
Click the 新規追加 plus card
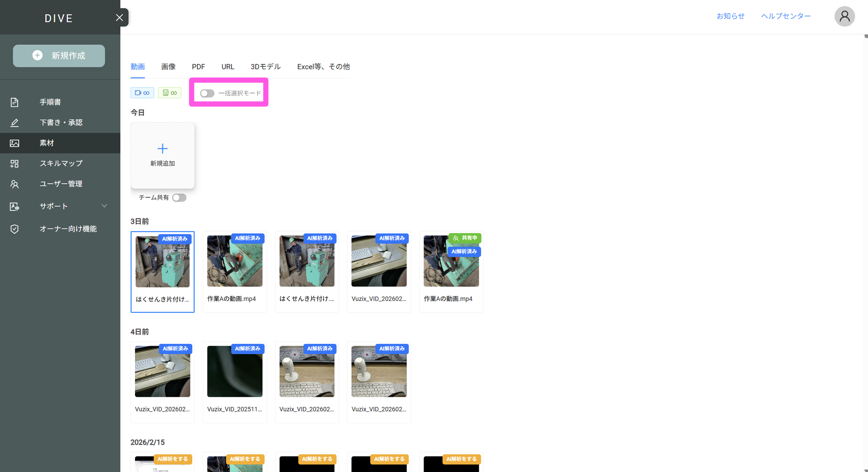tap(162, 155)
